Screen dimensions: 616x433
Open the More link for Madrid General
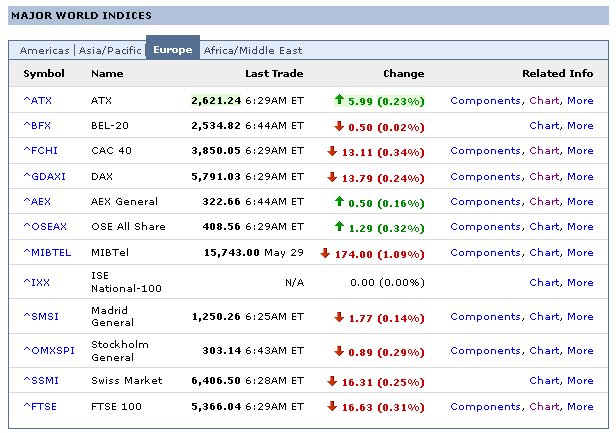[x=580, y=317]
